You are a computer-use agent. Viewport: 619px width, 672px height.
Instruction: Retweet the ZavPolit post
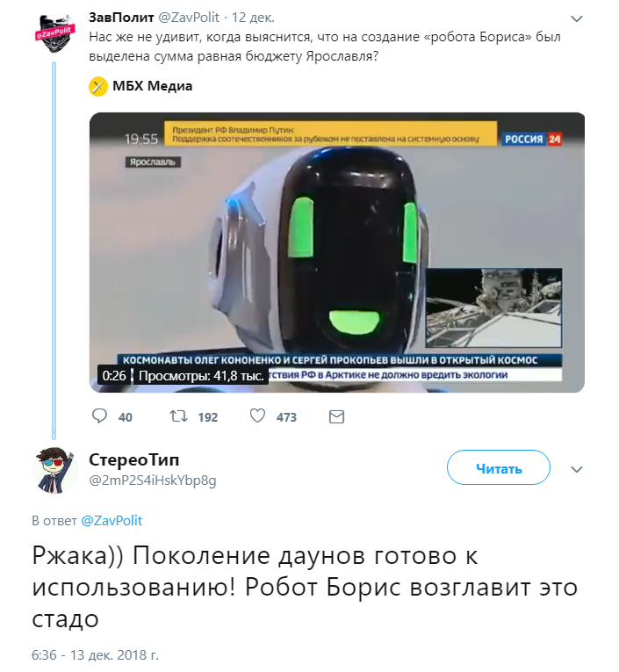pyautogui.click(x=178, y=416)
